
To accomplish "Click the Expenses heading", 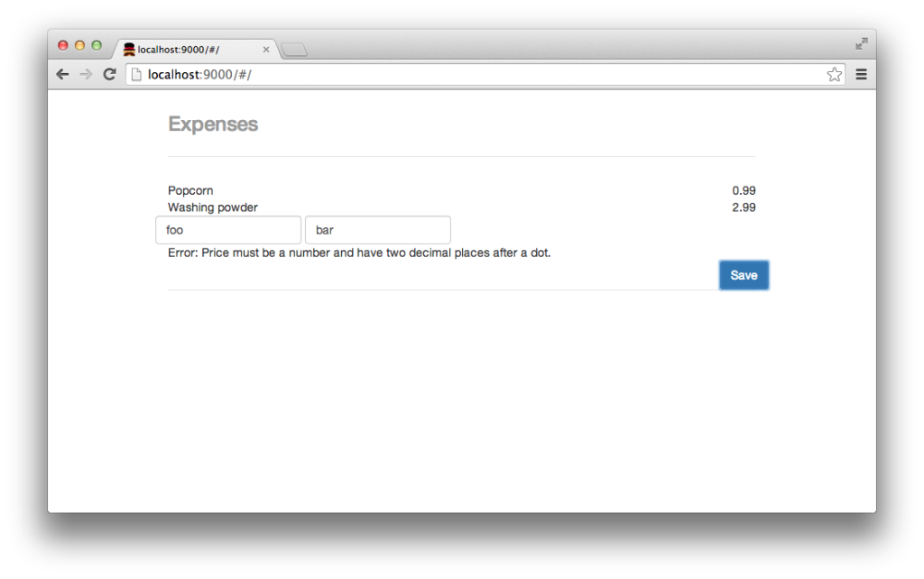I will 213,124.
